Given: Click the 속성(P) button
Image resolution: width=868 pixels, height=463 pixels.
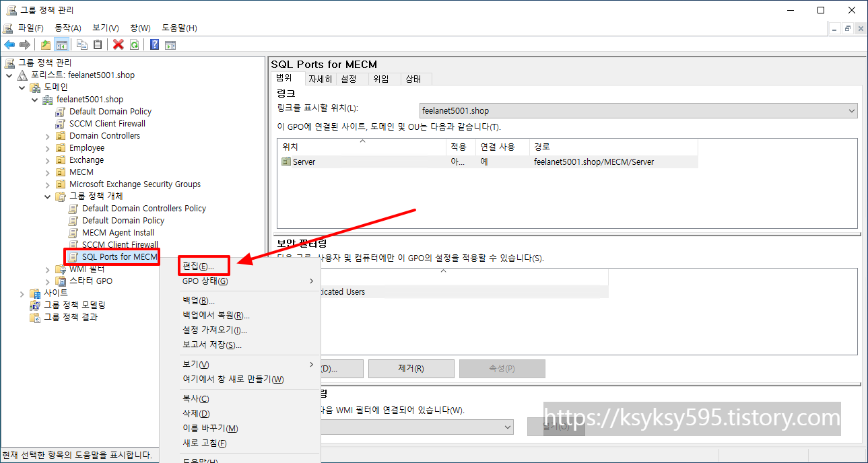Looking at the screenshot, I should [502, 369].
